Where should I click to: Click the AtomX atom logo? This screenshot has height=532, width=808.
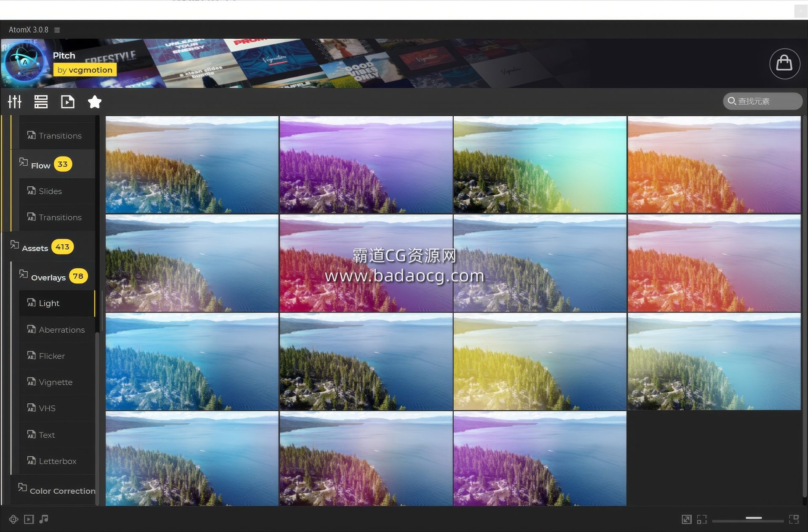pos(25,62)
